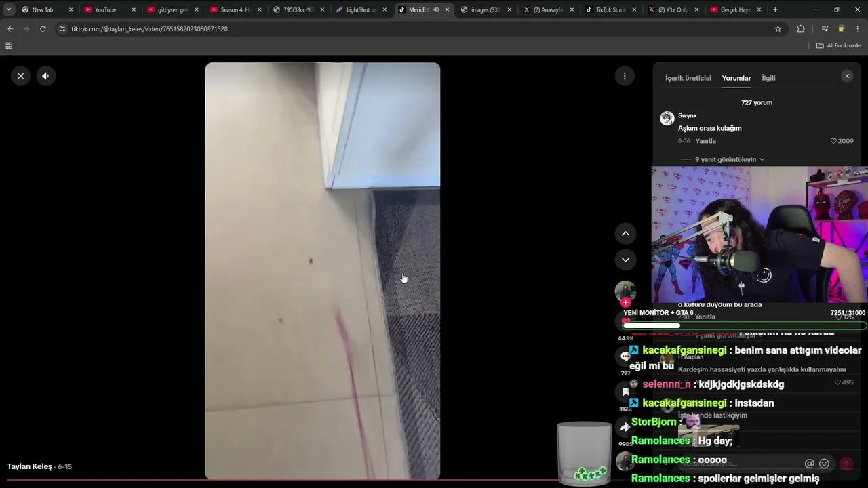Mute the TikTok video sound
Screen dimensions: 868x488
pos(45,76)
